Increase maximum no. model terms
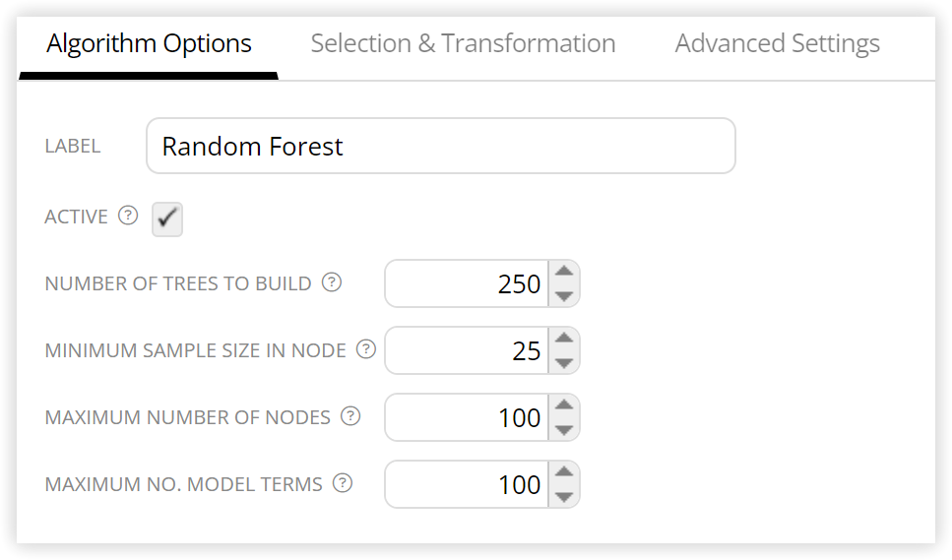The image size is (952, 560). point(564,472)
